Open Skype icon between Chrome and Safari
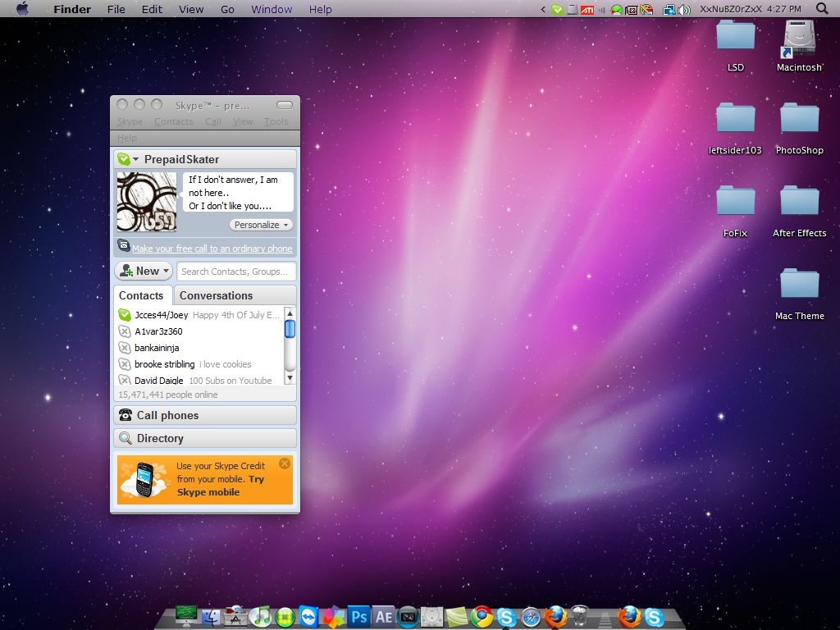Viewport: 840px width, 630px height. tap(506, 617)
